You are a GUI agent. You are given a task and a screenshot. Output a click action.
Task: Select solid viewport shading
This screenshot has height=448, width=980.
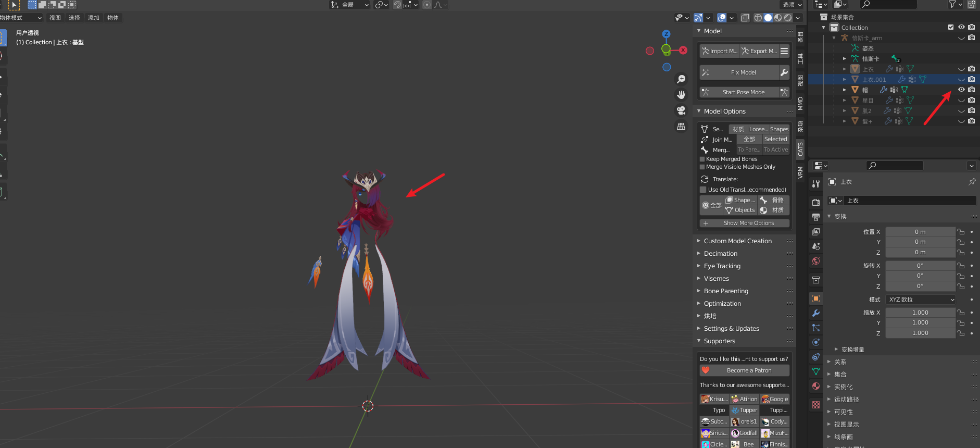pos(768,18)
